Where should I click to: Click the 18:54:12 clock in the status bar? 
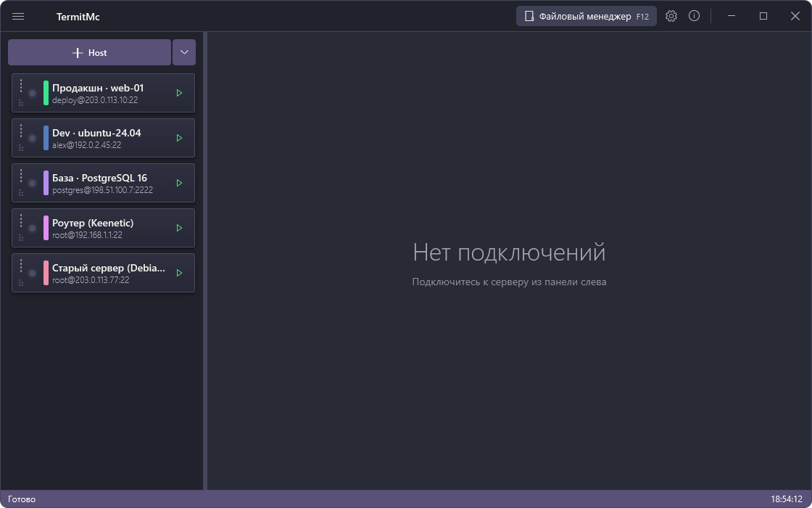coord(787,500)
